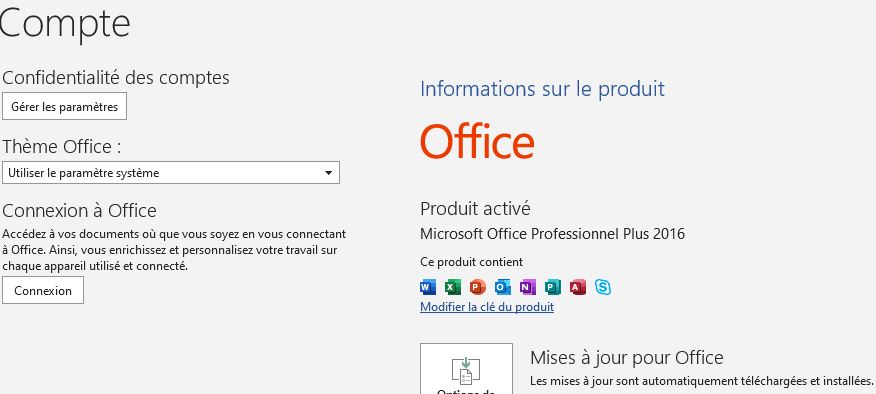Open the 'Utiliser le paramètre système' combo box
Image resolution: width=876 pixels, height=394 pixels.
[x=171, y=173]
